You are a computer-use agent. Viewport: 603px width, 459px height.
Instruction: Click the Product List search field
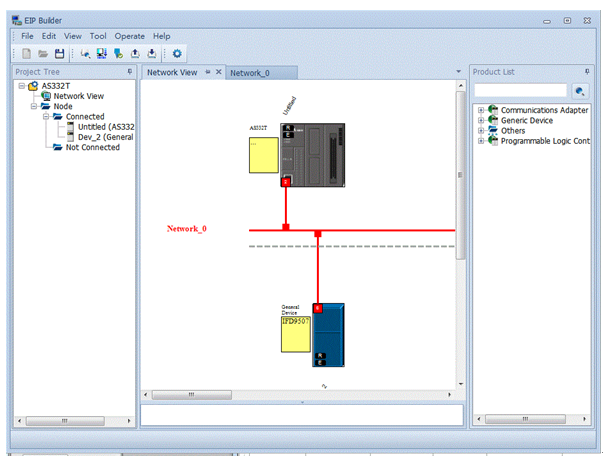point(520,90)
